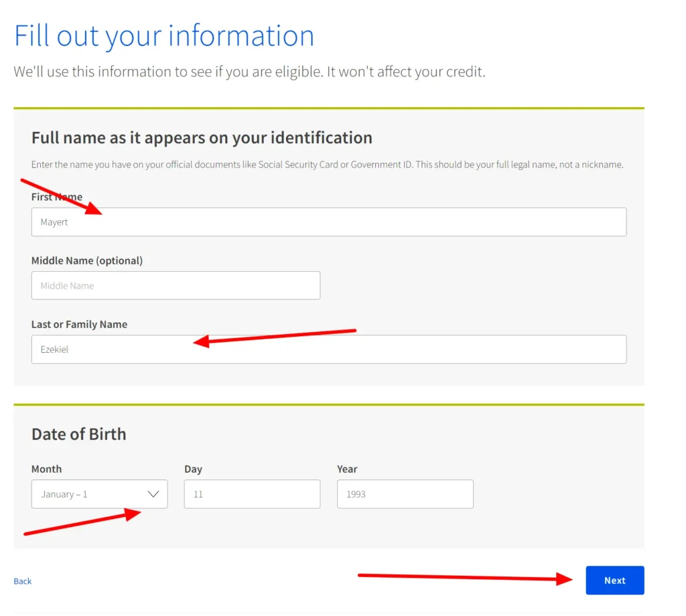This screenshot has width=686, height=616.
Task: Click the legal name instruction text
Action: tap(327, 165)
